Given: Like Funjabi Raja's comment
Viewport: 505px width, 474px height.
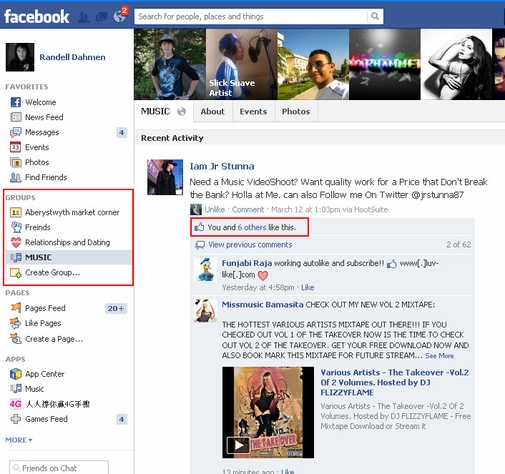Looking at the screenshot, I should click(x=307, y=287).
